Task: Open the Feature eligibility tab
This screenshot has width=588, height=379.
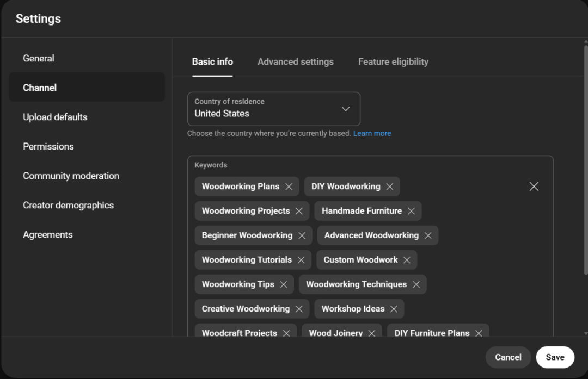Action: 393,62
